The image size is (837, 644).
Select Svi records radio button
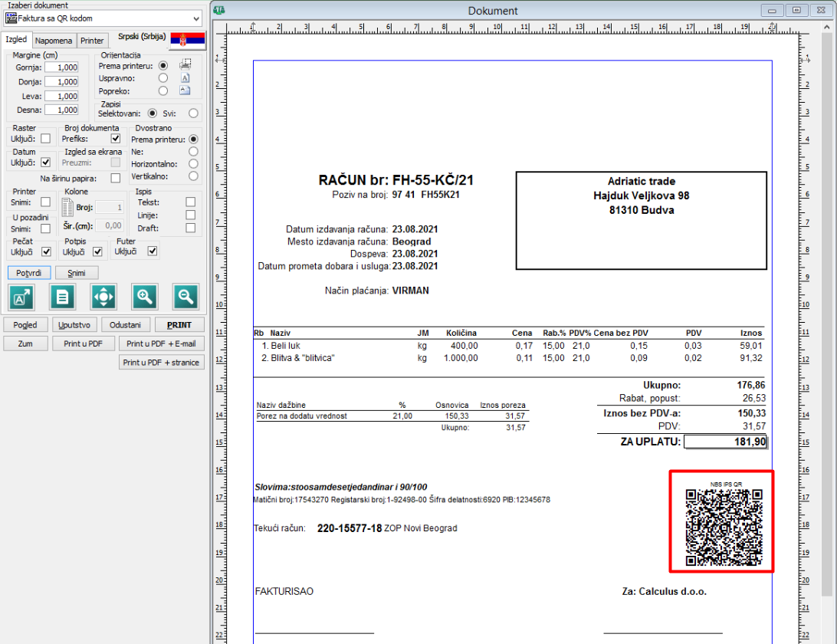pos(193,113)
